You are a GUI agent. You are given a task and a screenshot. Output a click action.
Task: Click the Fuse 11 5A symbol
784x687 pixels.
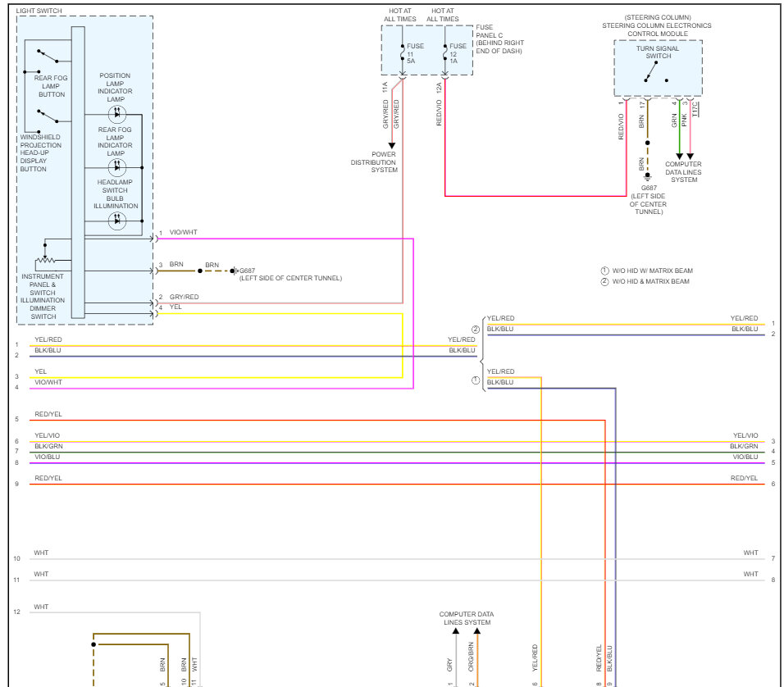[x=403, y=52]
